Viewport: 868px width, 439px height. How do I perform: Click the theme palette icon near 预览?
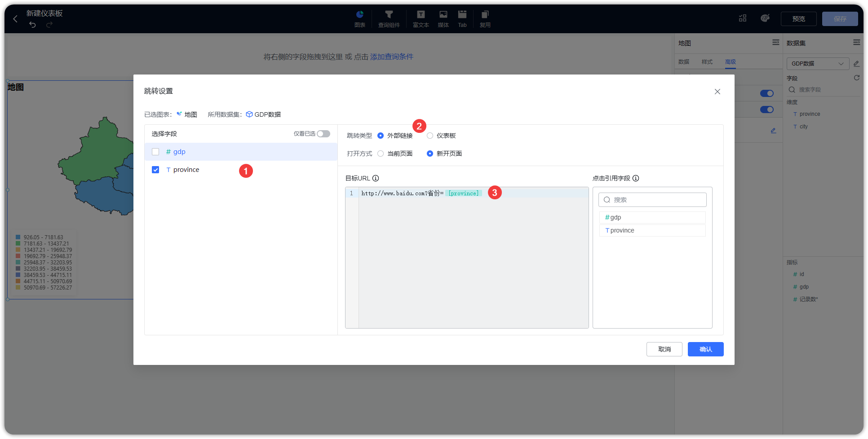pyautogui.click(x=765, y=18)
